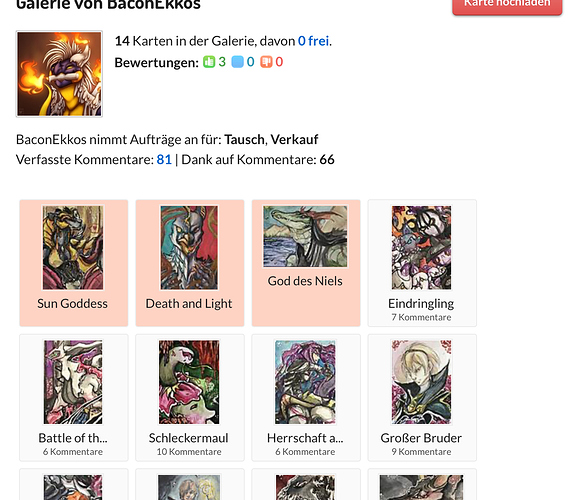The height and width of the screenshot is (500, 579).
Task: Click the Karte hochladen button
Action: [507, 4]
